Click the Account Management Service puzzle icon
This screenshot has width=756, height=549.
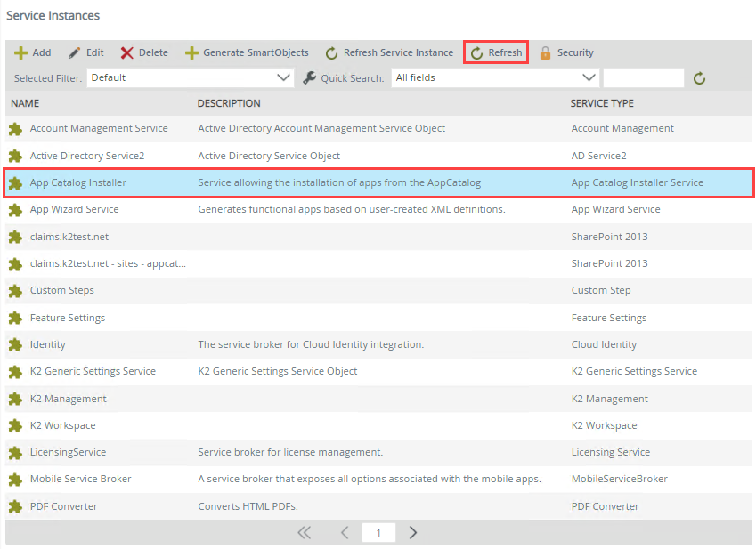(x=15, y=129)
